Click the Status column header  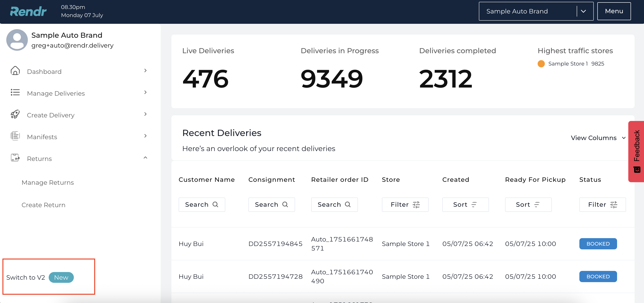[x=590, y=180]
